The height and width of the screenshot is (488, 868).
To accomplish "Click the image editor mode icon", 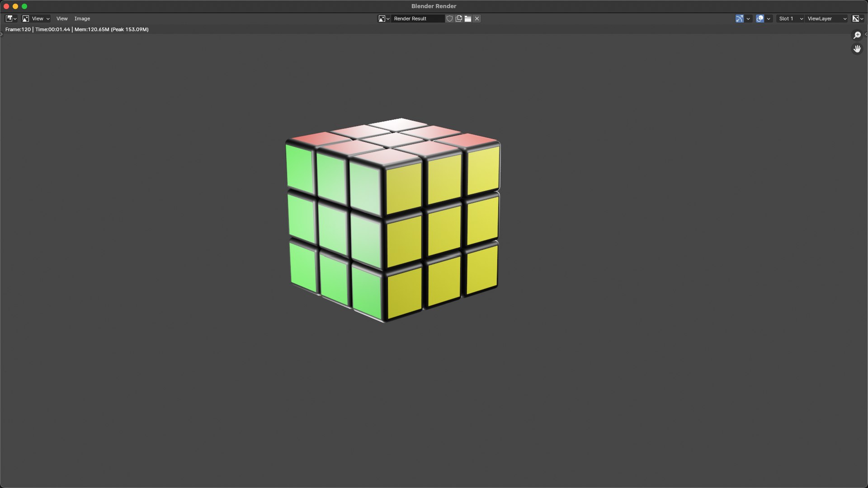I will pyautogui.click(x=26, y=19).
